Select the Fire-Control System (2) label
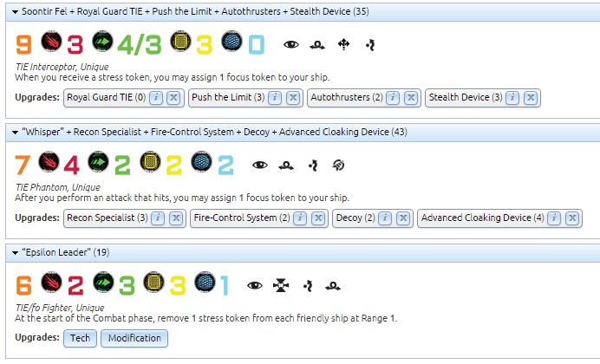 point(242,218)
